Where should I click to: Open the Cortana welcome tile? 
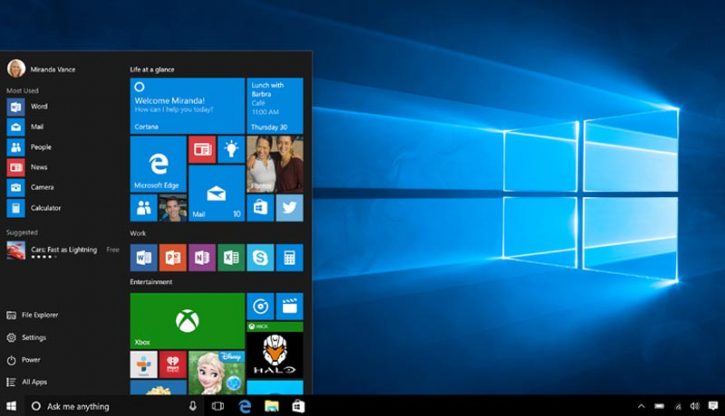[x=187, y=106]
